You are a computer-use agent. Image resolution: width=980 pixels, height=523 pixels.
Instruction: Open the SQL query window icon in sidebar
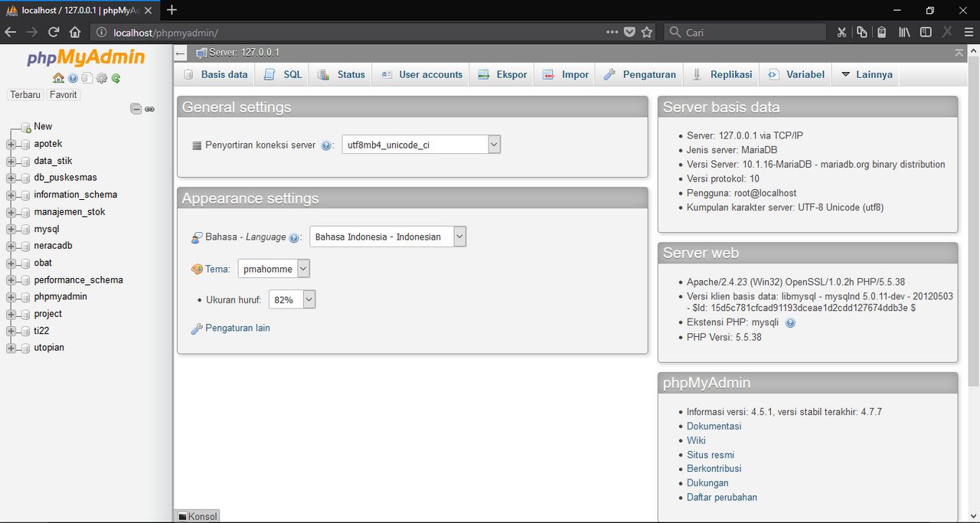86,78
